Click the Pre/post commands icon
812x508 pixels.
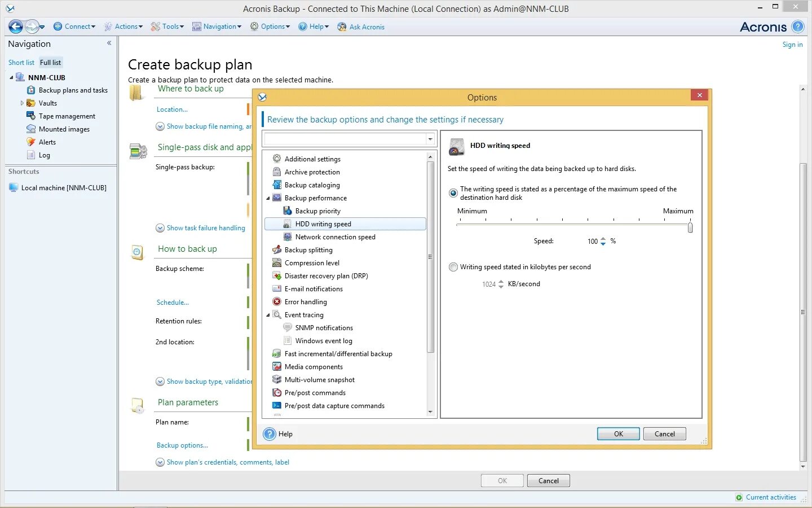[277, 392]
